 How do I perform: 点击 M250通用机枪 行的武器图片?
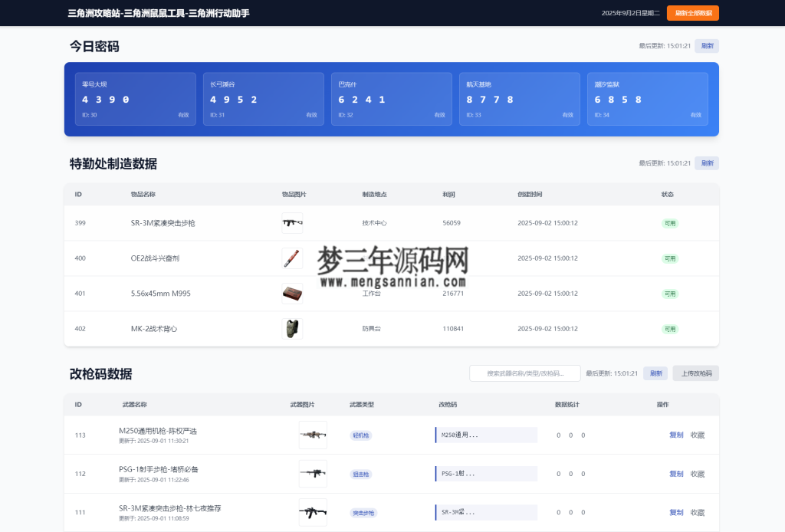click(313, 435)
